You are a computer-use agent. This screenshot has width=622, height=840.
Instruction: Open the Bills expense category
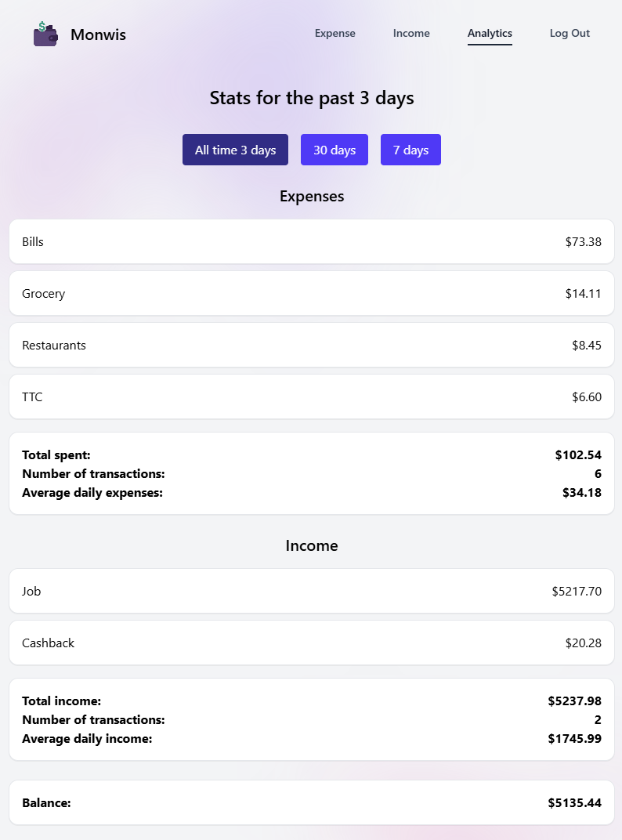click(311, 241)
